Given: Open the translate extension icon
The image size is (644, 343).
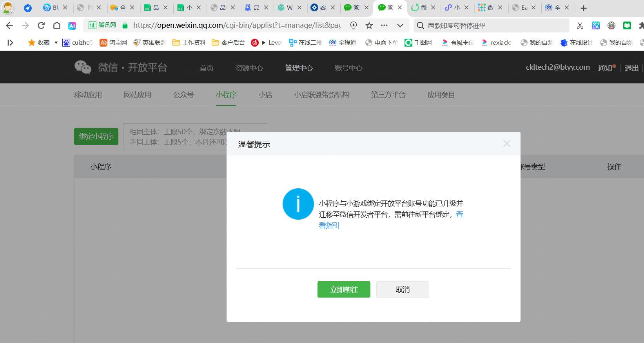Looking at the screenshot, I should click(596, 25).
